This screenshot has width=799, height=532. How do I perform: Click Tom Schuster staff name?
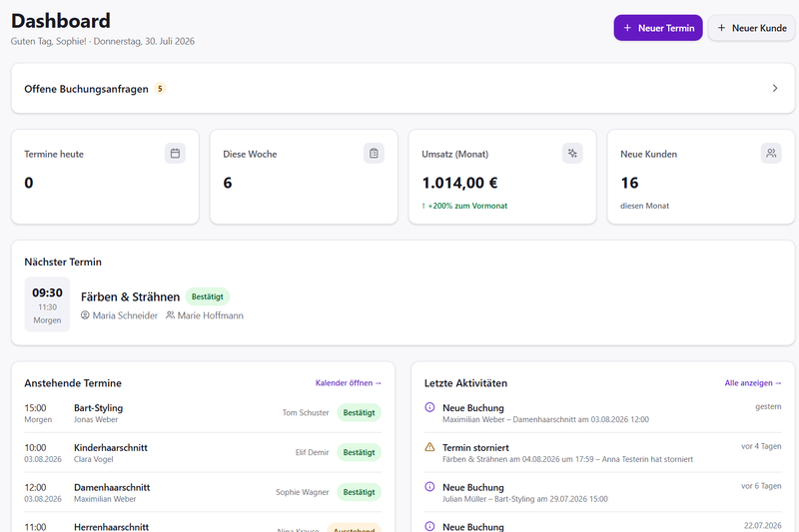pyautogui.click(x=306, y=413)
